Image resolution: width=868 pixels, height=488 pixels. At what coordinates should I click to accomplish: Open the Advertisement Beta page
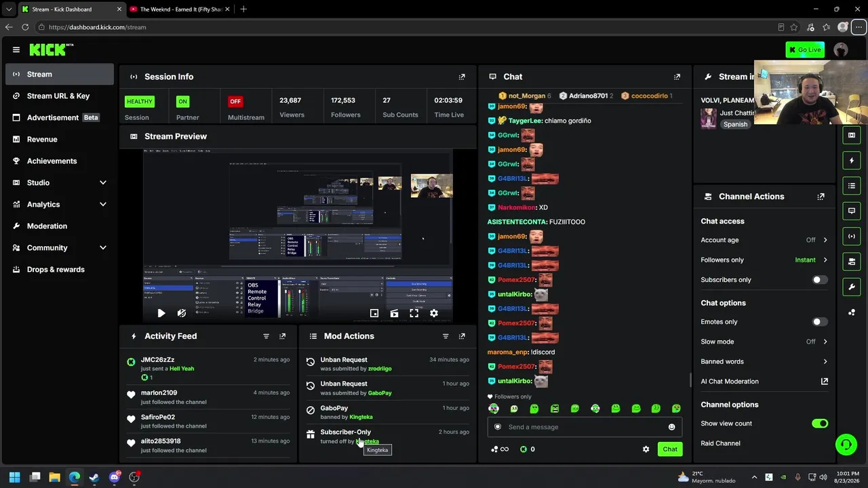click(60, 117)
